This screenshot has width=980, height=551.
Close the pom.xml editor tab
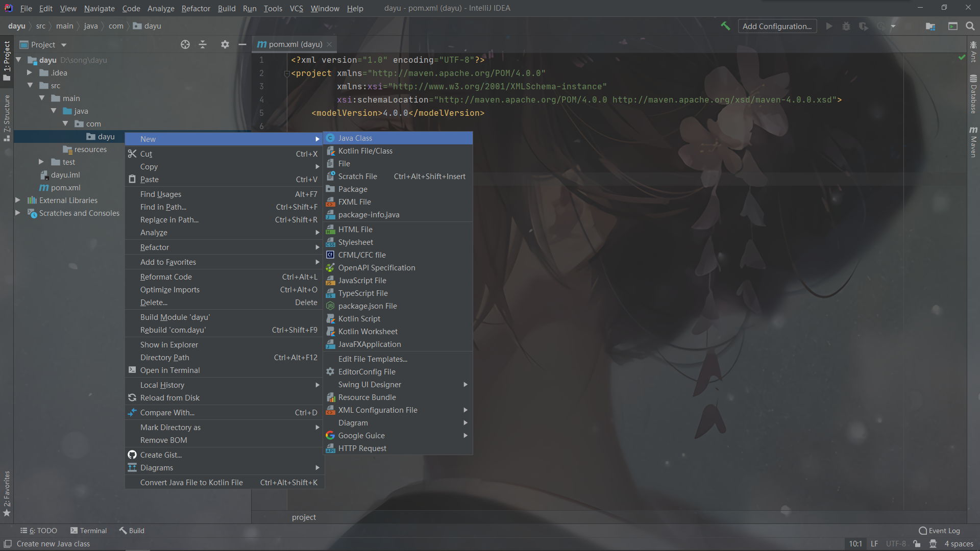click(x=330, y=45)
